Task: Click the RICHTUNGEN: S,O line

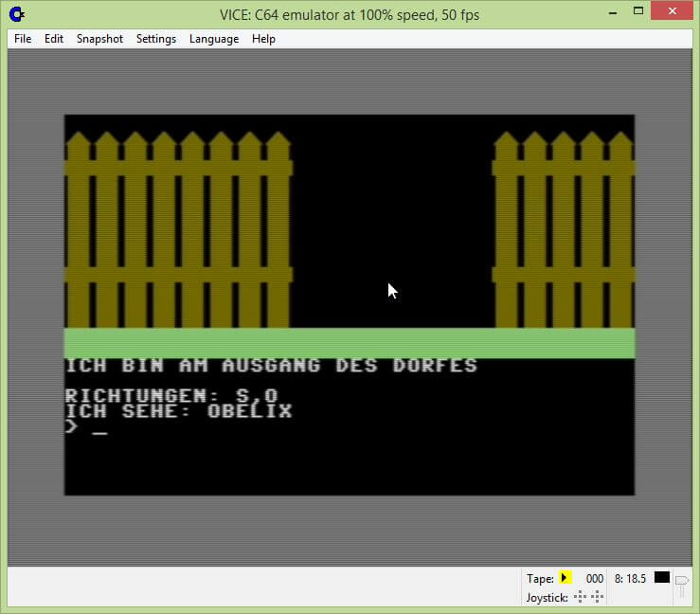Action: click(171, 395)
